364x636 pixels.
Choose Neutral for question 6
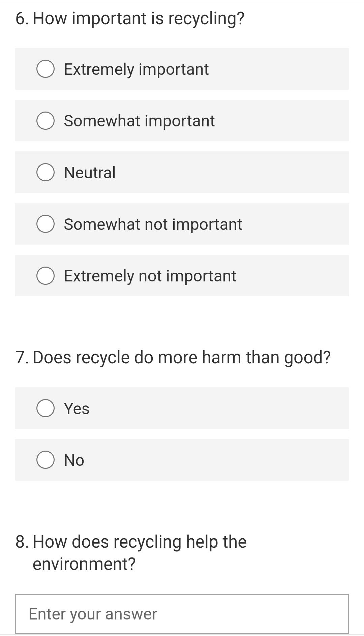pyautogui.click(x=46, y=172)
